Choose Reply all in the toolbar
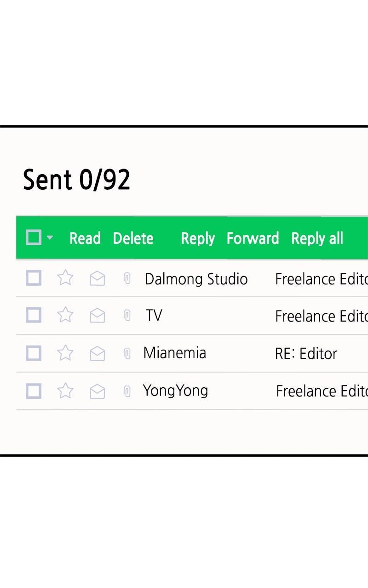The image size is (368, 588). click(317, 238)
